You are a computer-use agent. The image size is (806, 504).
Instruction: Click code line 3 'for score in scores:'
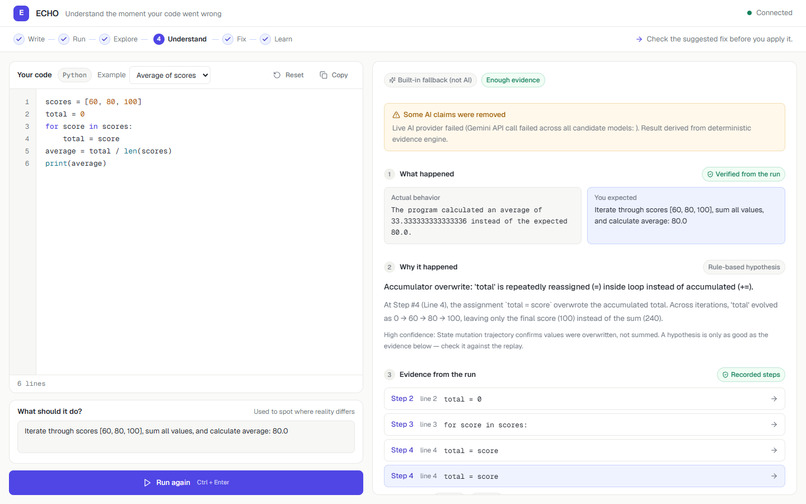coord(88,127)
